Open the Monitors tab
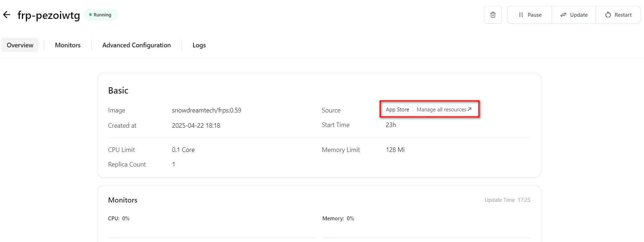The image size is (644, 242). (x=68, y=45)
